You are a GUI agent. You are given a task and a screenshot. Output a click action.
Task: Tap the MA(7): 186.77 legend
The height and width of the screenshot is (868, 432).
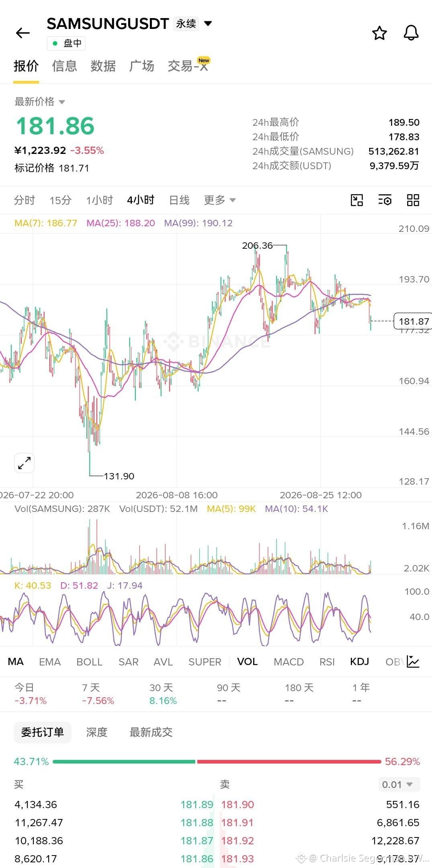(46, 223)
